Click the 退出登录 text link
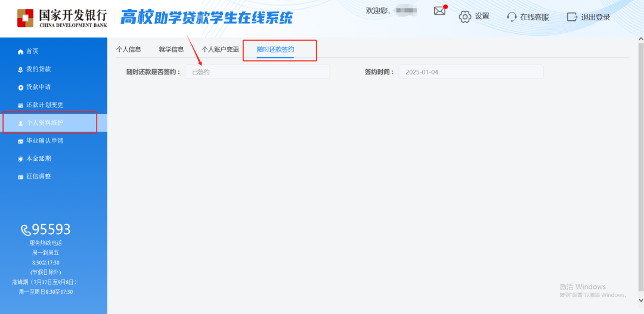The width and height of the screenshot is (644, 314). (596, 17)
